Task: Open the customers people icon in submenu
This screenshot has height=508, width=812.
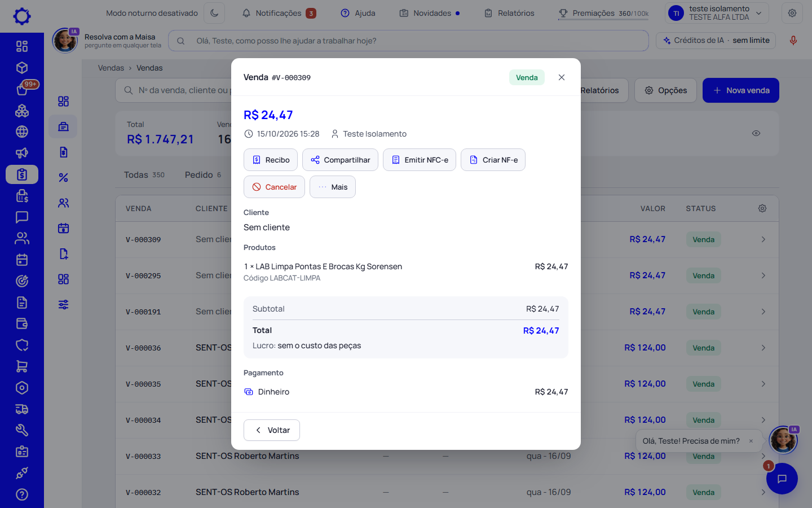Action: [63, 203]
